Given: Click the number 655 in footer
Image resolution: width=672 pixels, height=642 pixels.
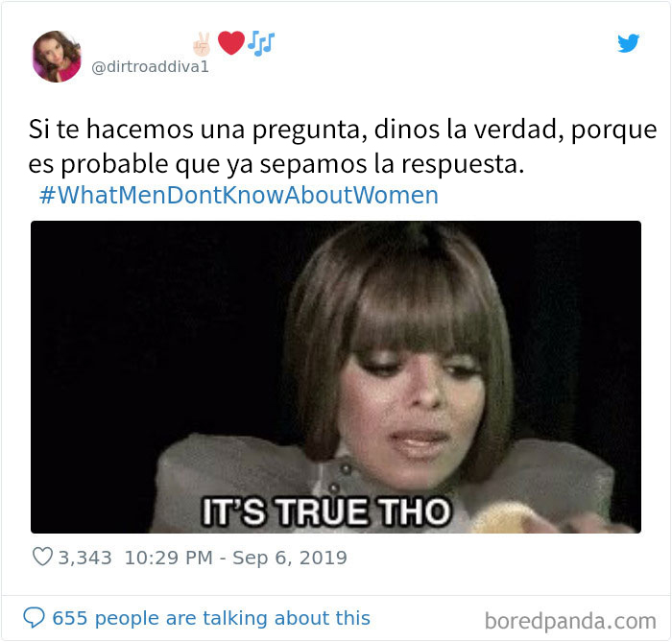Looking at the screenshot, I should pos(70,618).
